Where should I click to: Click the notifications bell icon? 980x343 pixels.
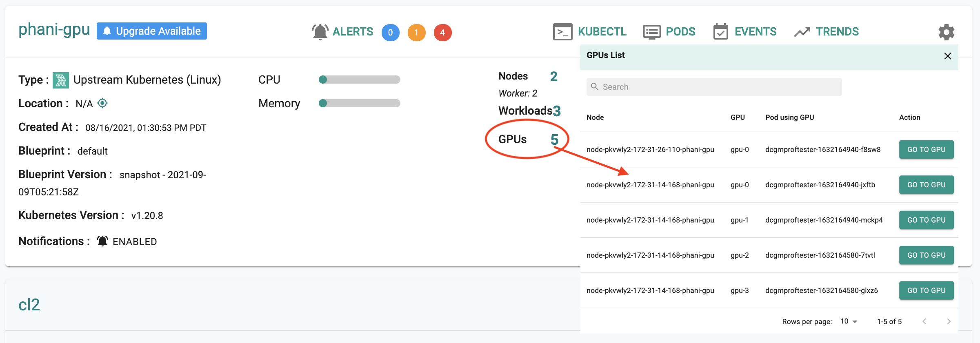(x=102, y=241)
